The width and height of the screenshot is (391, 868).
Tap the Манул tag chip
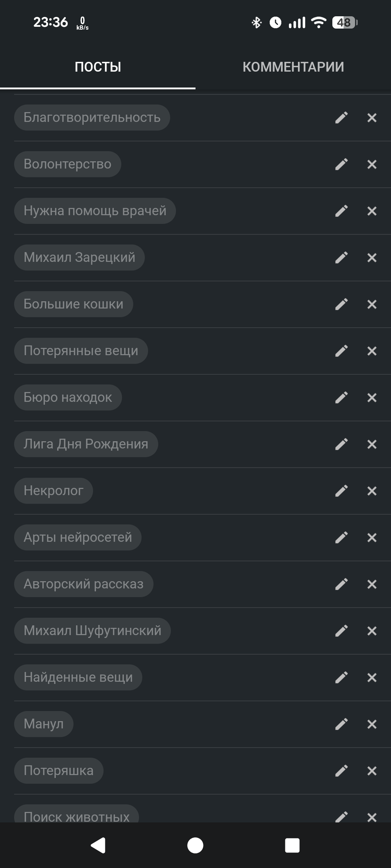[44, 724]
